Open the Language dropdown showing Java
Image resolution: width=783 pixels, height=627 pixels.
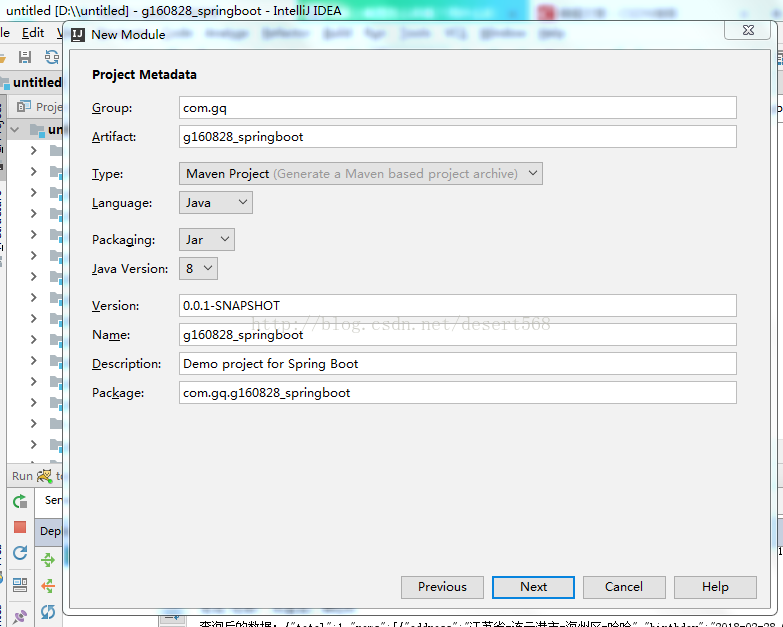[x=216, y=203]
